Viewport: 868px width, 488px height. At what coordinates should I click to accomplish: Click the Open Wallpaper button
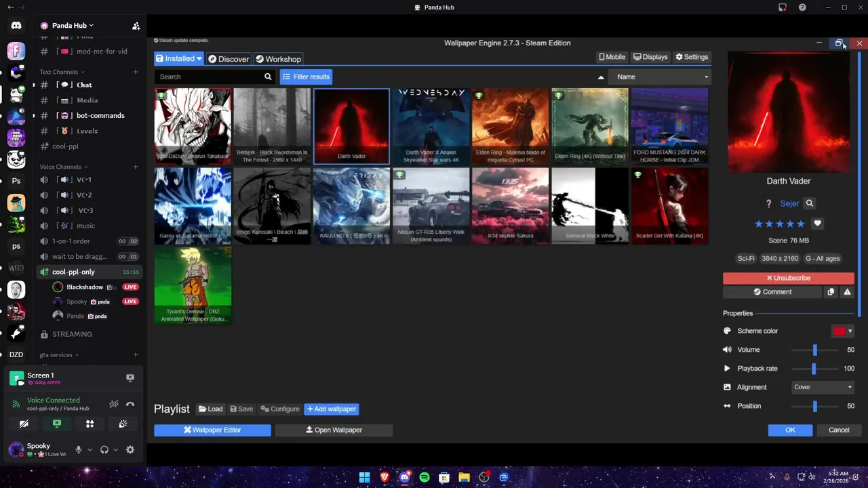coord(334,430)
